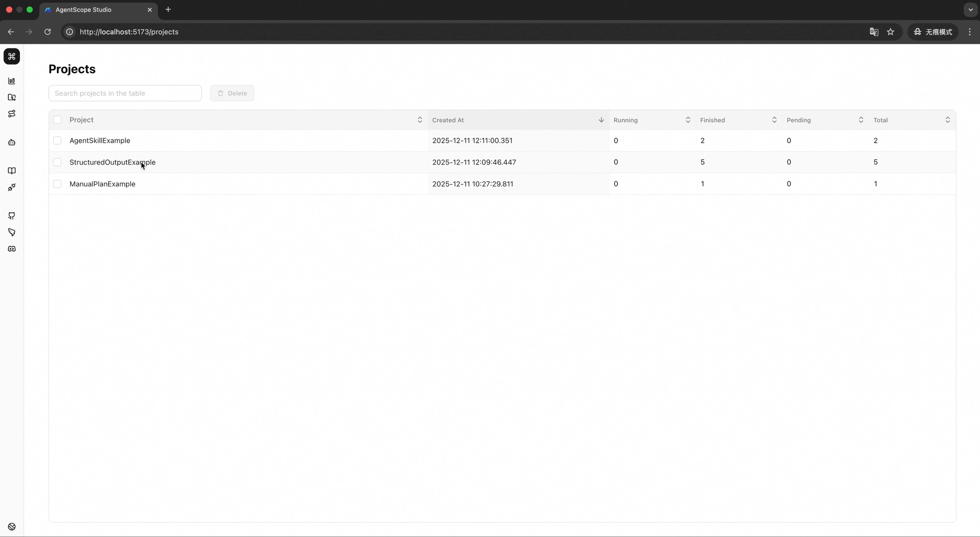
Task: Click the Project column sort arrows
Action: [x=419, y=120]
